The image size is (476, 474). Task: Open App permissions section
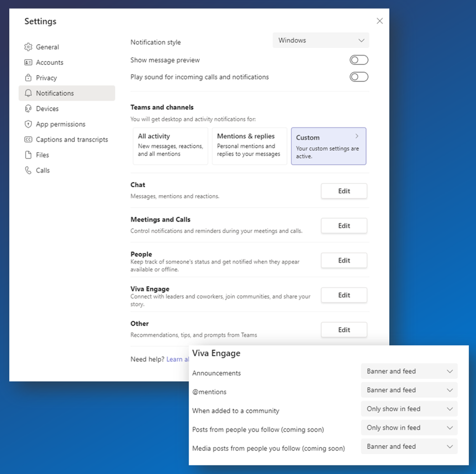67,124
